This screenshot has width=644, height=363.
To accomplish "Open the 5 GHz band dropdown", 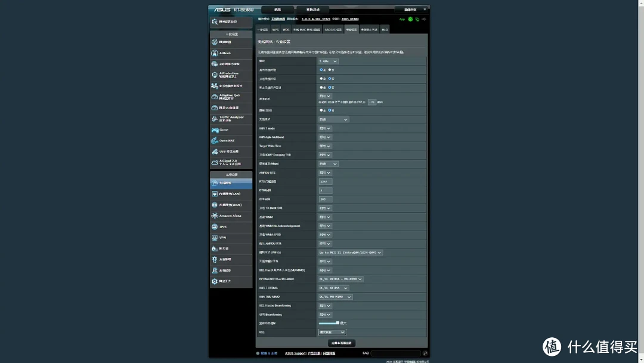I will pyautogui.click(x=328, y=61).
